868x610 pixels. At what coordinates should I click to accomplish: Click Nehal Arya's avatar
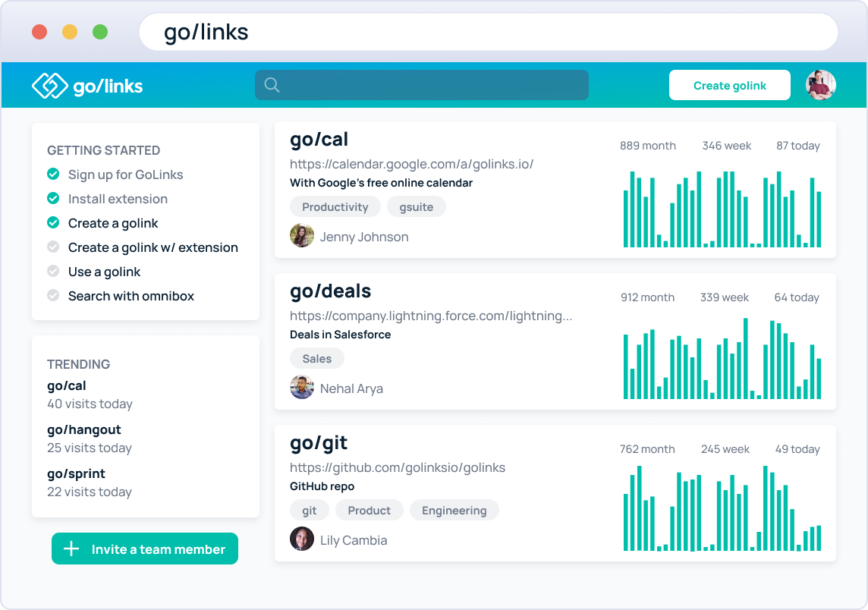click(x=302, y=388)
